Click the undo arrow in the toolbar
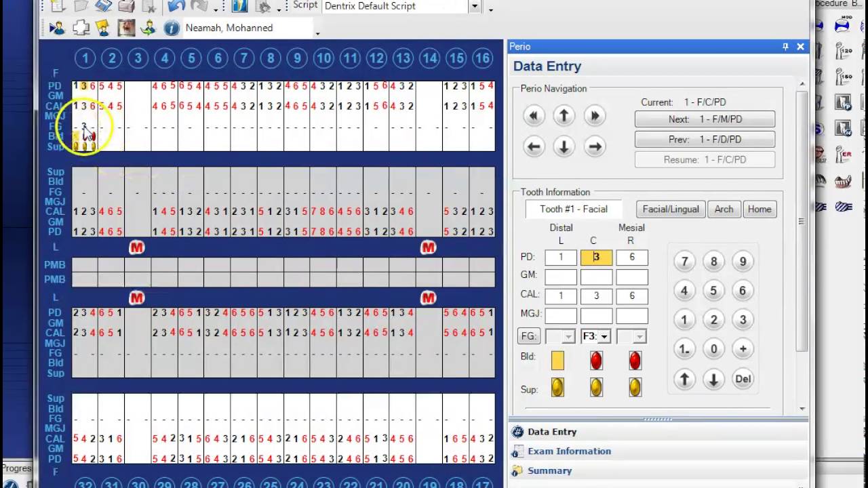 click(x=176, y=6)
